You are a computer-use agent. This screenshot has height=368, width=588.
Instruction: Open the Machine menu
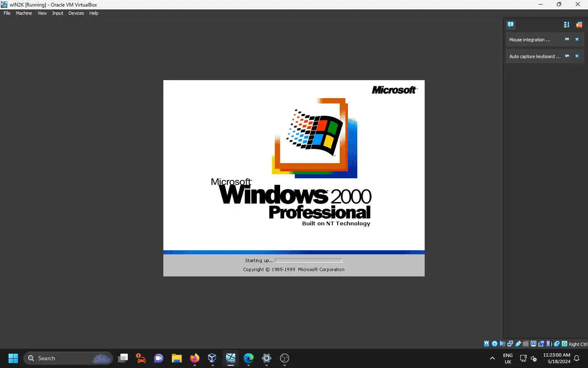tap(24, 13)
